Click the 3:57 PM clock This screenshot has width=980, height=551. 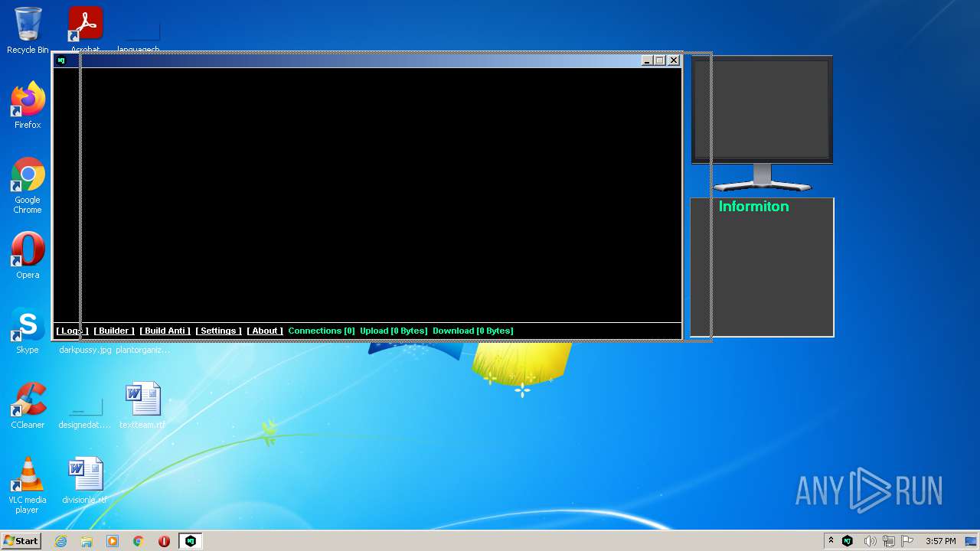click(941, 541)
